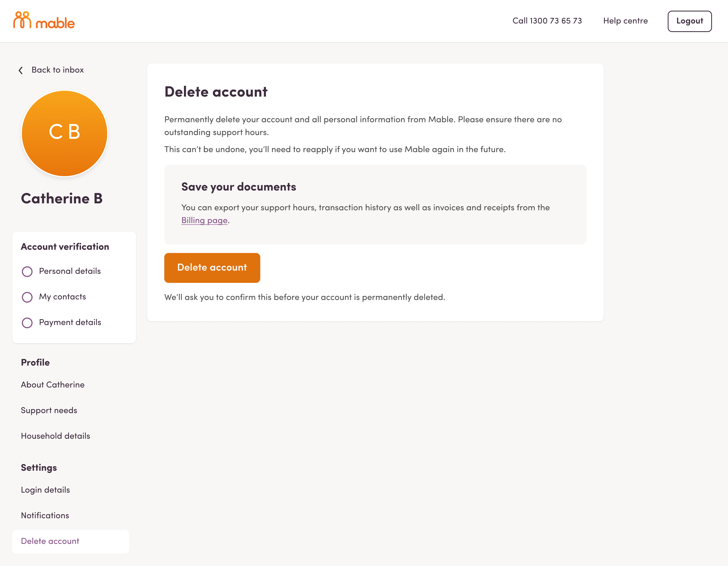Select the My contacts status circle
Image resolution: width=728 pixels, height=566 pixels.
click(27, 297)
